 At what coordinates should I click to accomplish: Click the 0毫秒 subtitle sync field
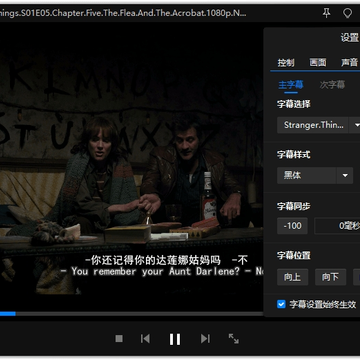click(x=337, y=226)
